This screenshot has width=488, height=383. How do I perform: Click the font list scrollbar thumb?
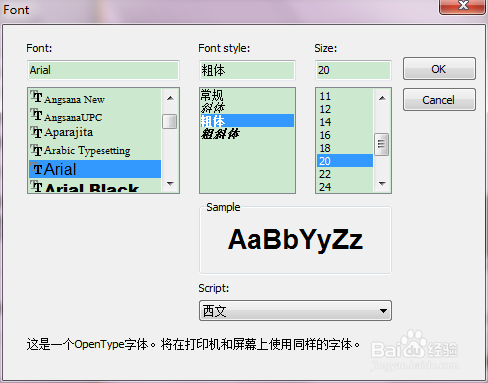tap(170, 121)
